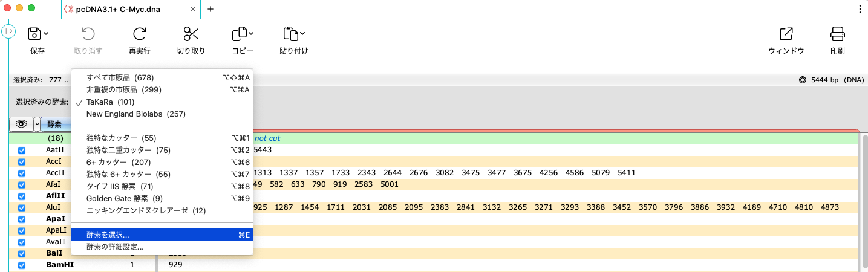Screen dimensions: 868x272
Task: Toggle the ApaLI enzyme checkbox
Action: coord(22,230)
